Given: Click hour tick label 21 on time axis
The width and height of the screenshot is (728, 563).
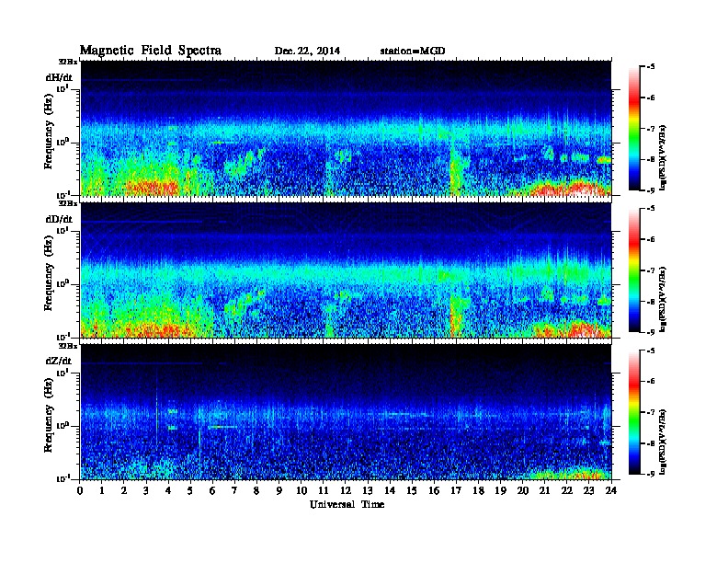Looking at the screenshot, I should coord(545,490).
